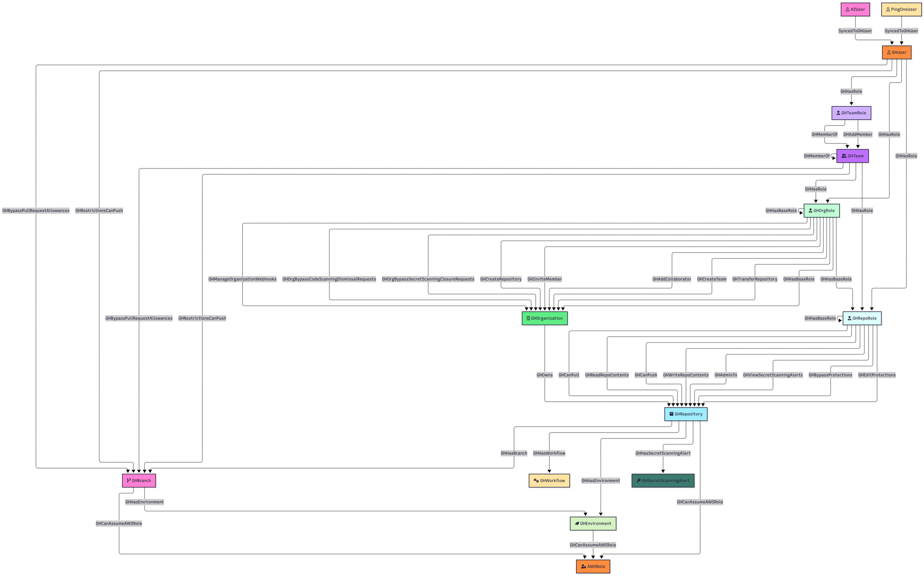Select the GHOrganization node label
This screenshot has height=576, width=924.
(x=547, y=318)
